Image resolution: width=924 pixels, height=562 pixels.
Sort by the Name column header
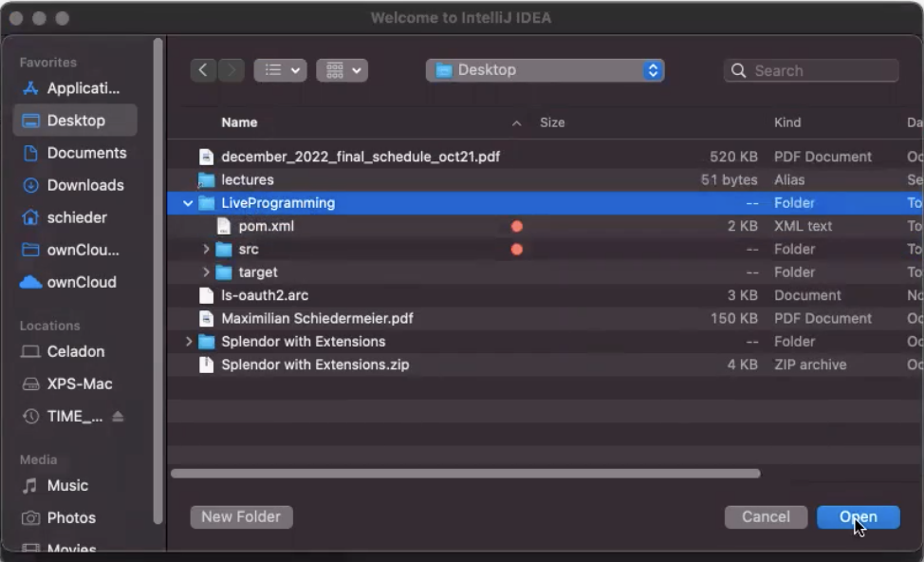(x=239, y=122)
